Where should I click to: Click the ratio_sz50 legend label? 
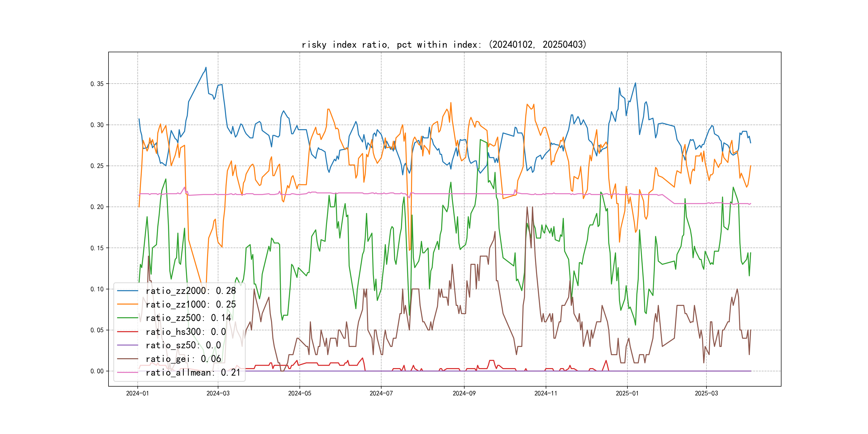[183, 345]
